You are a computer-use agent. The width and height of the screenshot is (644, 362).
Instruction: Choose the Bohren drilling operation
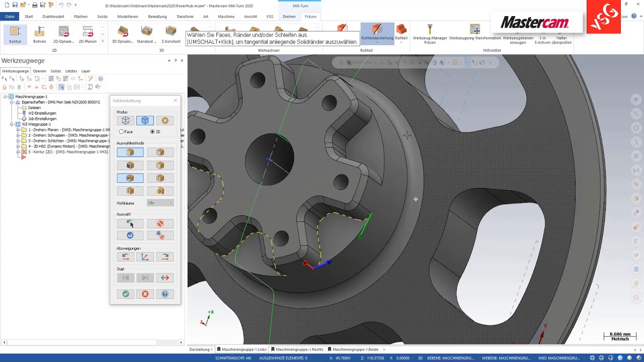[x=39, y=35]
